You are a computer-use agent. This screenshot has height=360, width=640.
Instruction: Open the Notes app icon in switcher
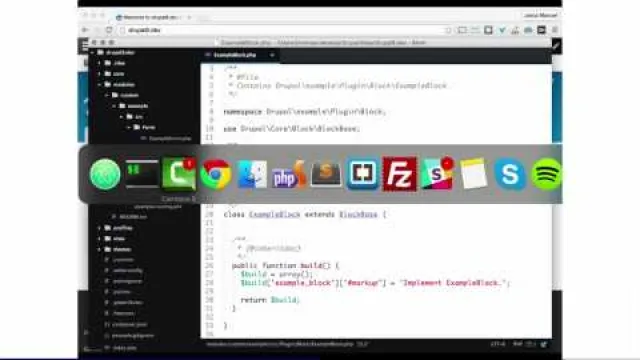click(473, 174)
